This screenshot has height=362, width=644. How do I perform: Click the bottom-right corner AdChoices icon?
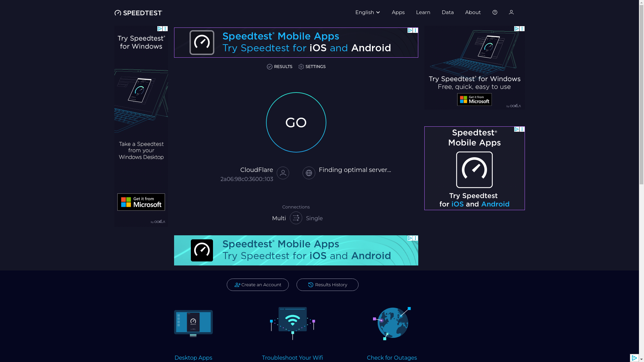[x=634, y=358]
